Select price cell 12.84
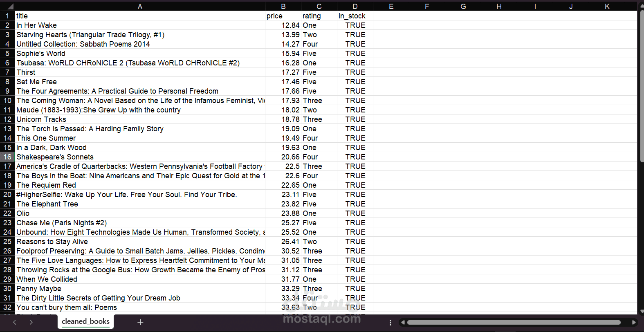The height and width of the screenshot is (332, 644). click(283, 25)
